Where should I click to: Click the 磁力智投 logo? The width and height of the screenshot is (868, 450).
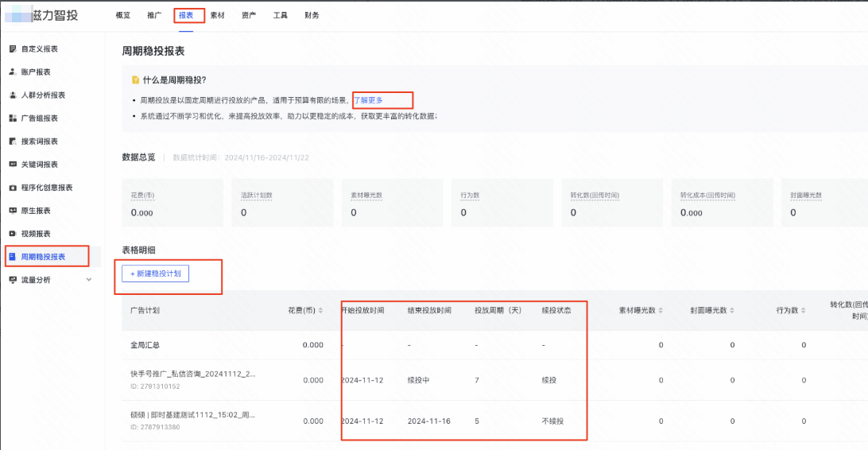(x=42, y=15)
